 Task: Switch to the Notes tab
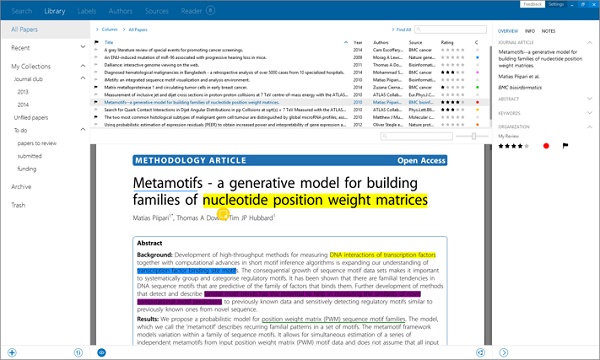pos(548,31)
